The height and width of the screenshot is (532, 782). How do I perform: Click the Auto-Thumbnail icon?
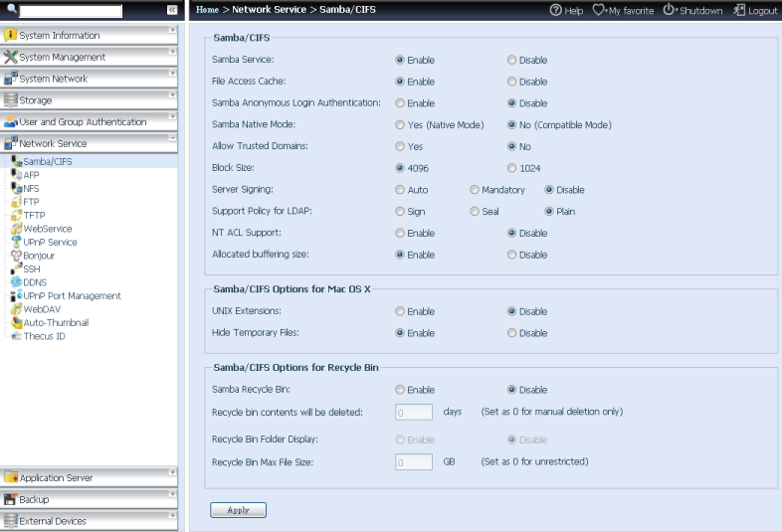(x=17, y=322)
